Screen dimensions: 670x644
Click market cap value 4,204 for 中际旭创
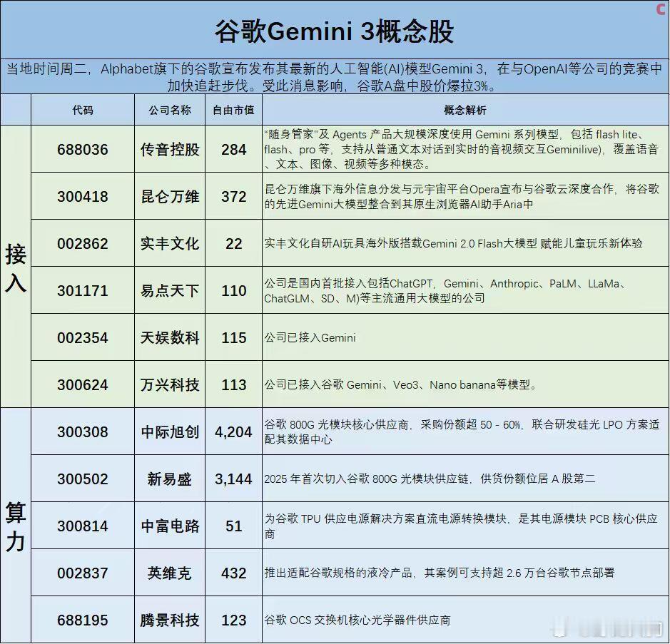click(x=233, y=432)
